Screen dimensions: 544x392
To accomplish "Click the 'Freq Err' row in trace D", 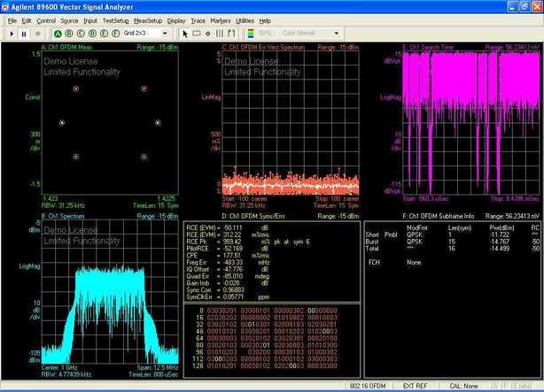I will (x=228, y=263).
